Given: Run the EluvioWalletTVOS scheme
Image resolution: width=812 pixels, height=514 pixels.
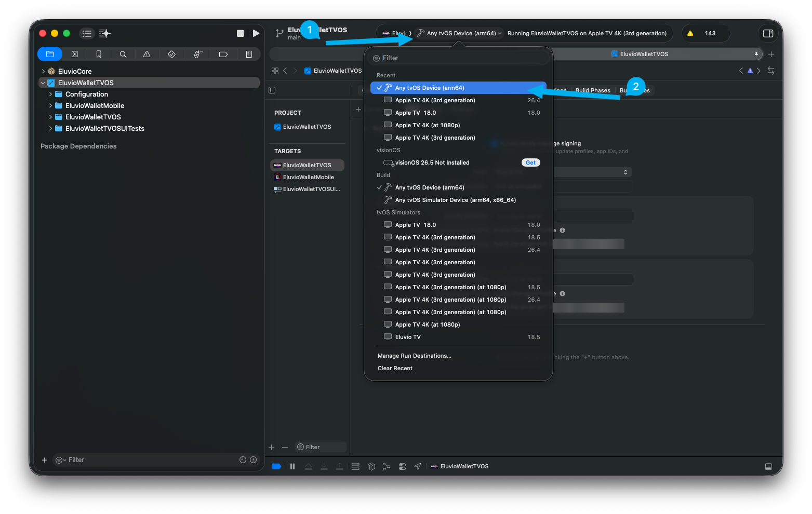Looking at the screenshot, I should 256,33.
